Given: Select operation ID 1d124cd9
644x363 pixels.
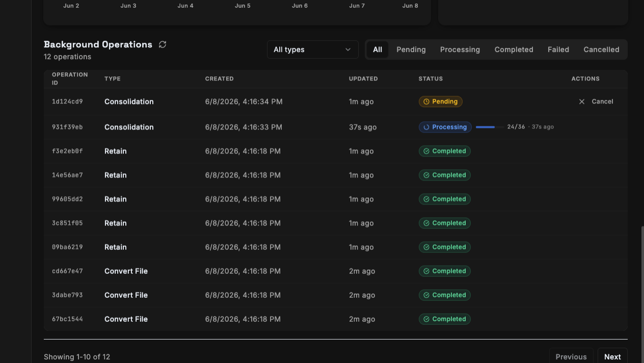Looking at the screenshot, I should (67, 101).
